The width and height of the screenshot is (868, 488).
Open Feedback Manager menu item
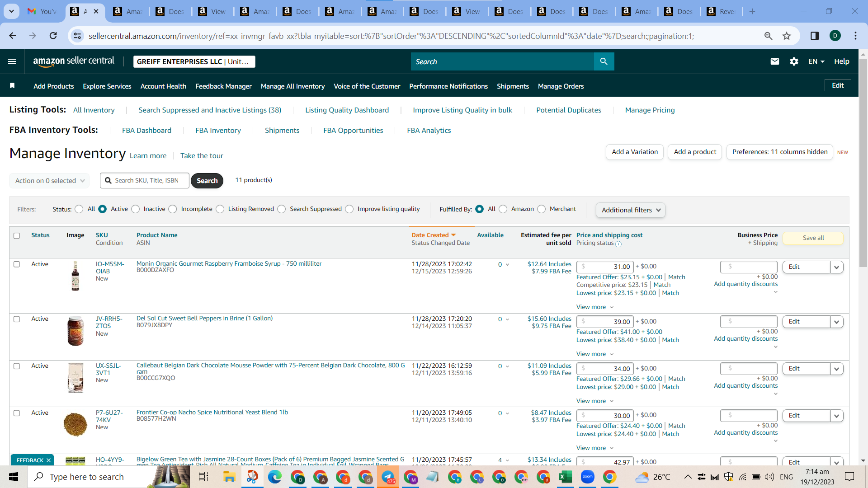pyautogui.click(x=223, y=86)
